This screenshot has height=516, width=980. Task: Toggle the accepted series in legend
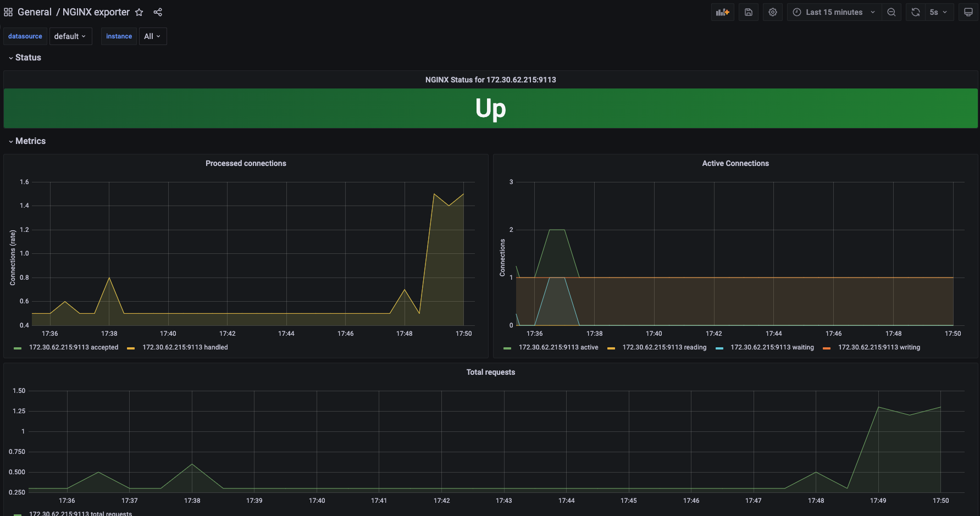click(74, 347)
